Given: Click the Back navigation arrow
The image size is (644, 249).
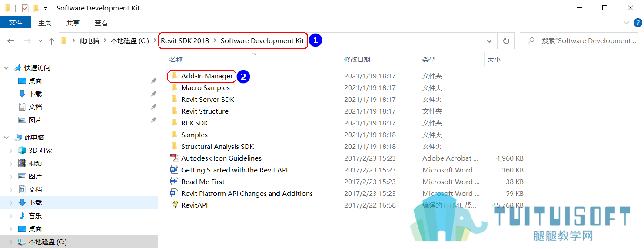Looking at the screenshot, I should (x=11, y=41).
